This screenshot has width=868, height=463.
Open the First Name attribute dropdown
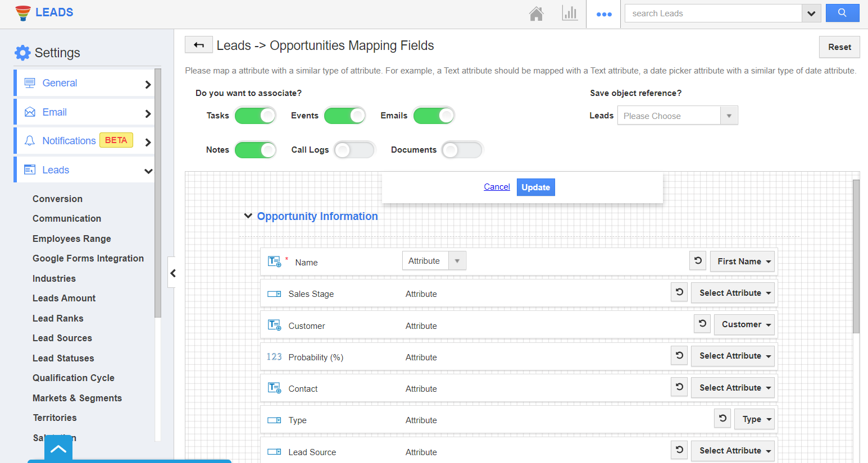coord(742,261)
